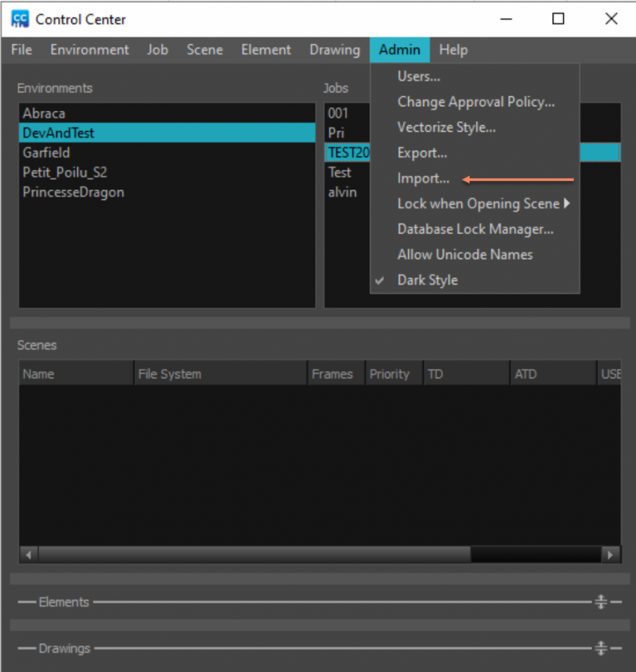
Task: Close the Control Center window
Action: 611,19
